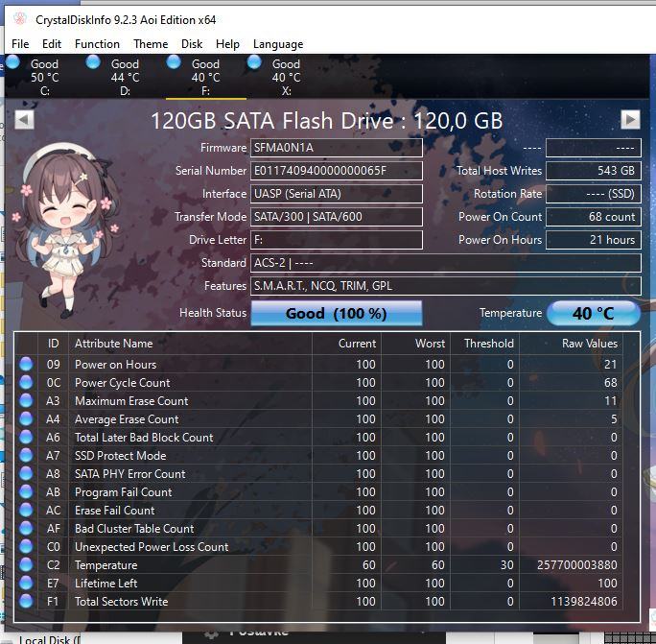Click the status orb for Power on Hours

coord(26,364)
